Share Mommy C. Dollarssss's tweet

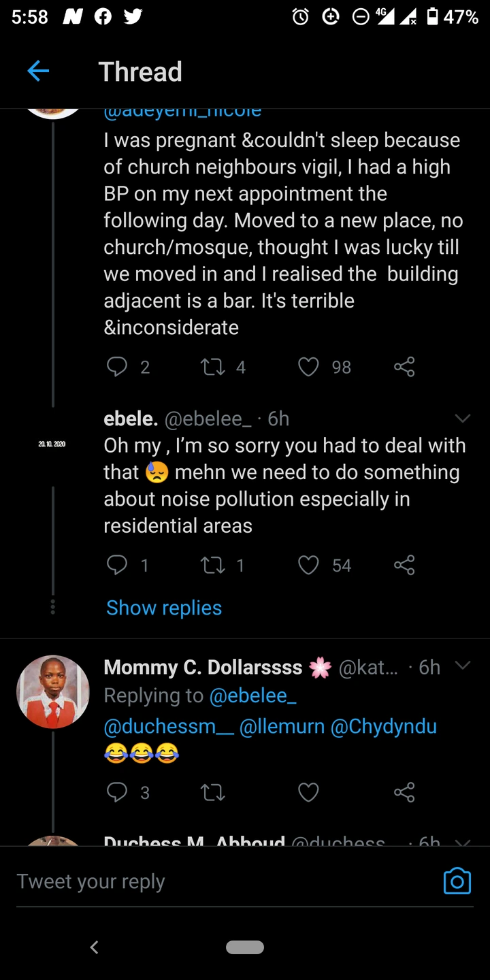click(x=404, y=792)
